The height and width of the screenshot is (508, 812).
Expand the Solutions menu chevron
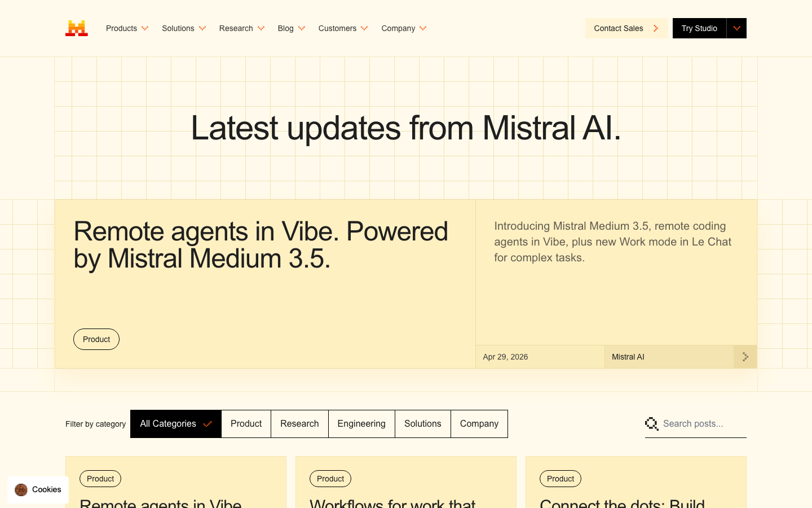202,28
